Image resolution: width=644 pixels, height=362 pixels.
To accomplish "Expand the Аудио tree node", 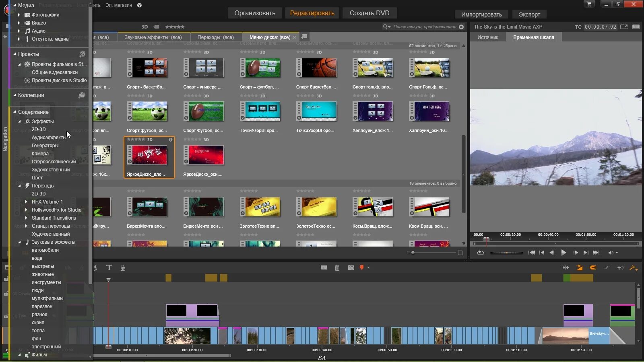I will pyautogui.click(x=19, y=31).
